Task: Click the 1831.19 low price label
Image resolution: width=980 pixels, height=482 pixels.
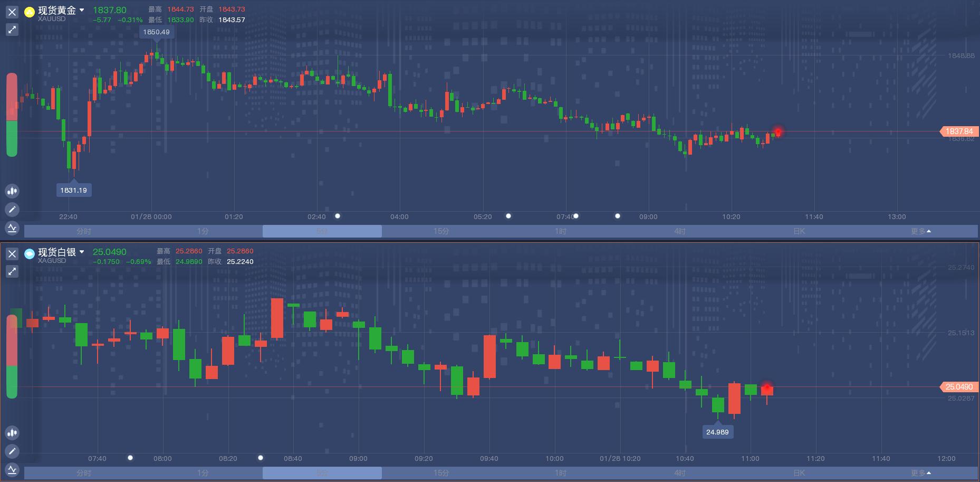Action: point(74,190)
